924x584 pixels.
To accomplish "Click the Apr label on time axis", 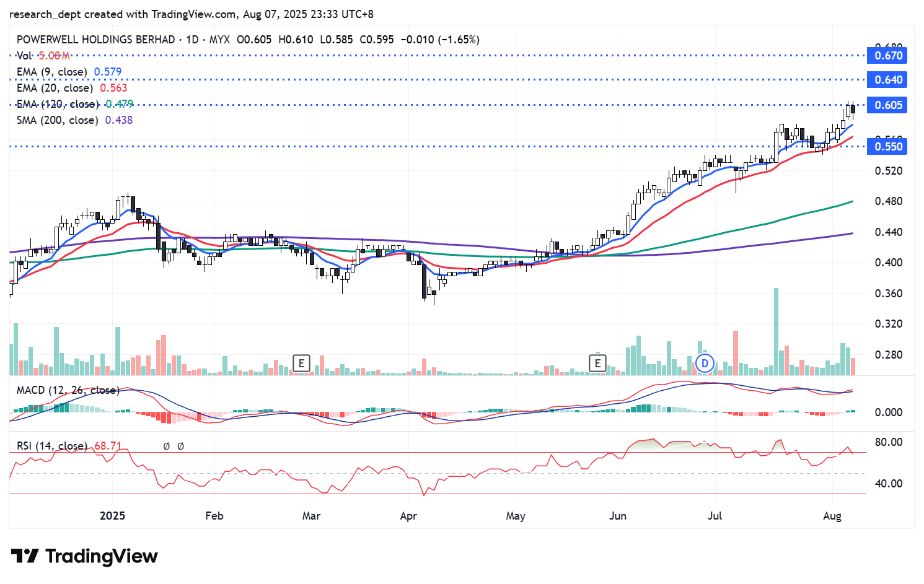I will pyautogui.click(x=408, y=516).
